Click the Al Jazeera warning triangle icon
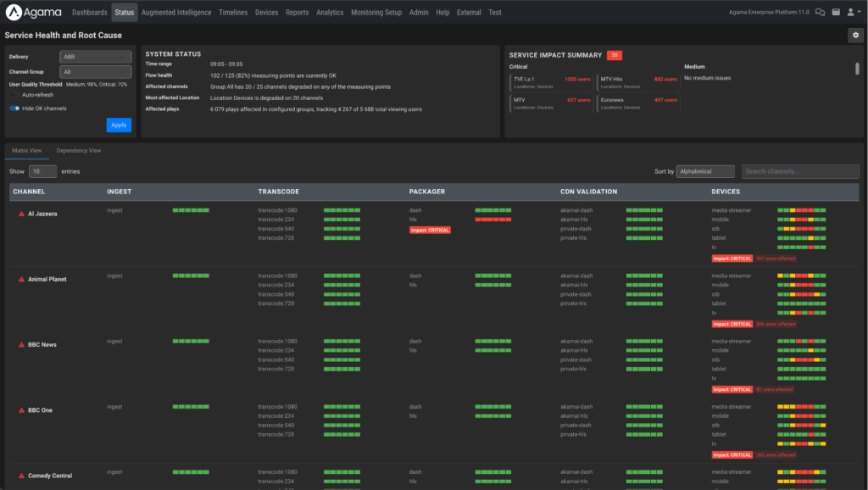The width and height of the screenshot is (868, 490). 22,214
